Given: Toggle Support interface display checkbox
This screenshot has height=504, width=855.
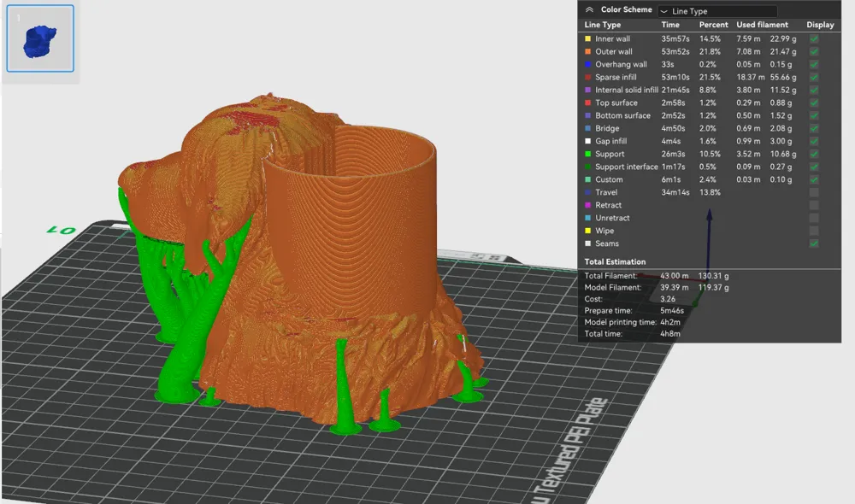Looking at the screenshot, I should (x=814, y=167).
